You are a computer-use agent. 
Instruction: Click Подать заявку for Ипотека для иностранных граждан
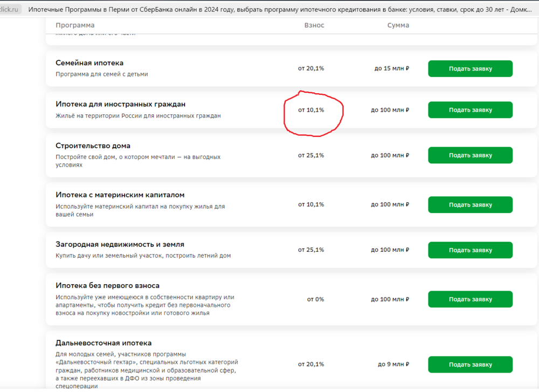470,109
